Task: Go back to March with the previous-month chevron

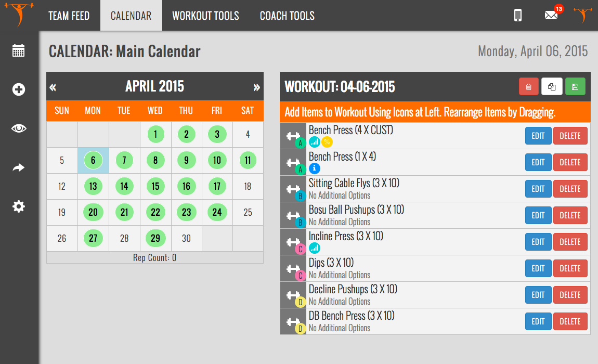Action: [53, 86]
